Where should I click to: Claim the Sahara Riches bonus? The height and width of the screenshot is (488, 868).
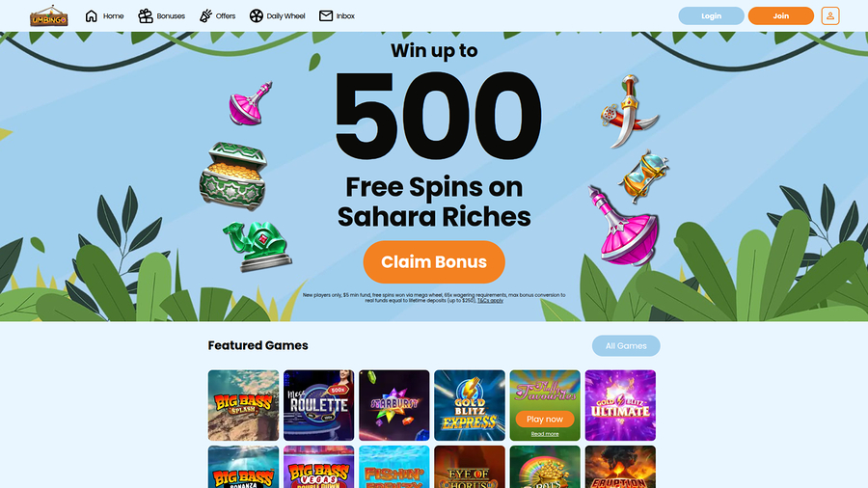click(x=434, y=261)
